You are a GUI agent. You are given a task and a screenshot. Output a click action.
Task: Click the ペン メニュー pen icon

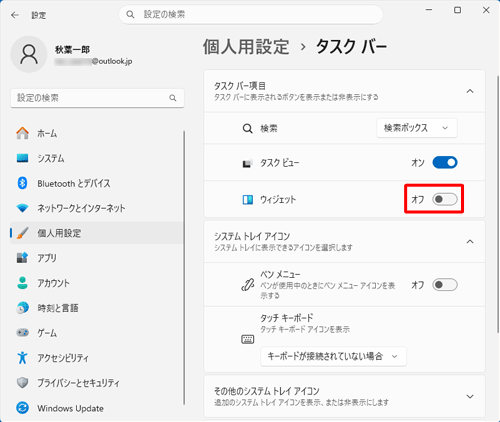coord(247,285)
